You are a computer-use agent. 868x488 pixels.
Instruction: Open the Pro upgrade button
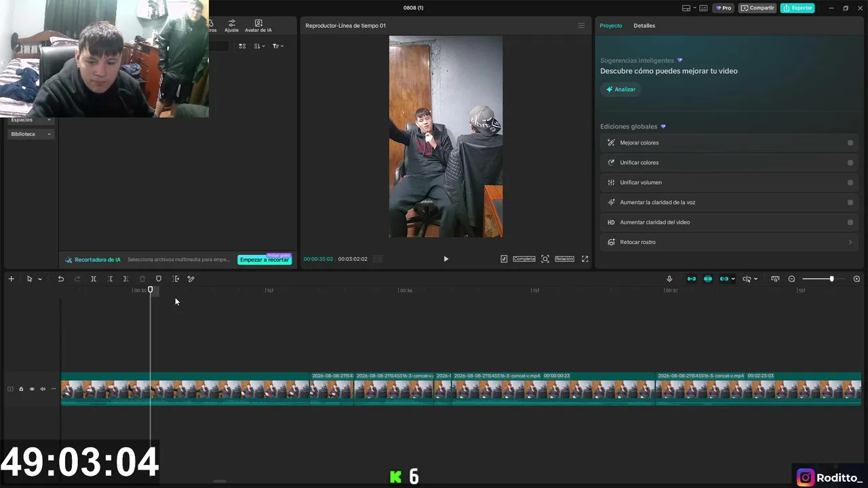click(x=724, y=8)
